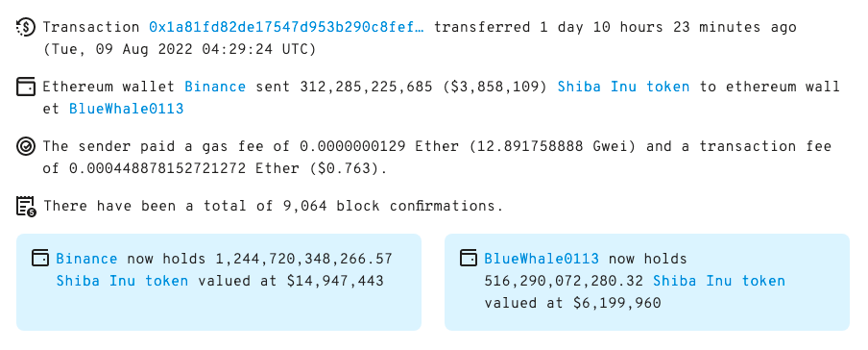Click the gas fee checkmark target icon
The image size is (868, 350).
coord(26,146)
